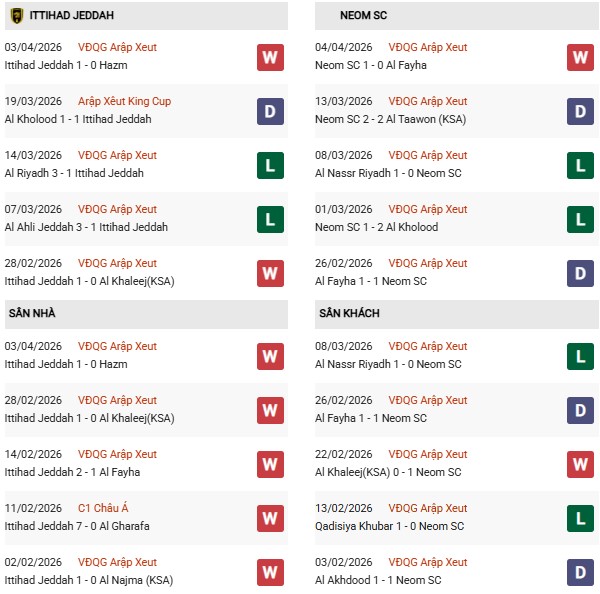Viewport: 600px width, 594px height.
Task: Click the D badge for Neom SC 2-2 Al Taawon
Action: (x=581, y=111)
